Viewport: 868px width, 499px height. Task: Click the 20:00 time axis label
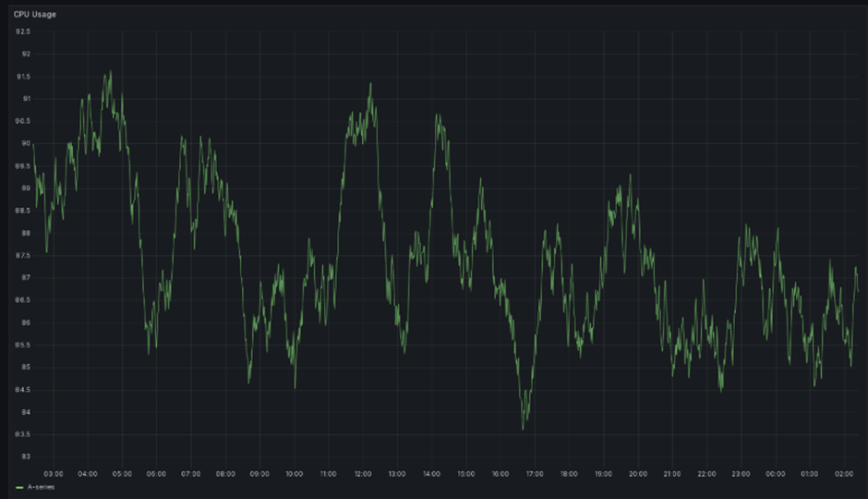coord(638,474)
